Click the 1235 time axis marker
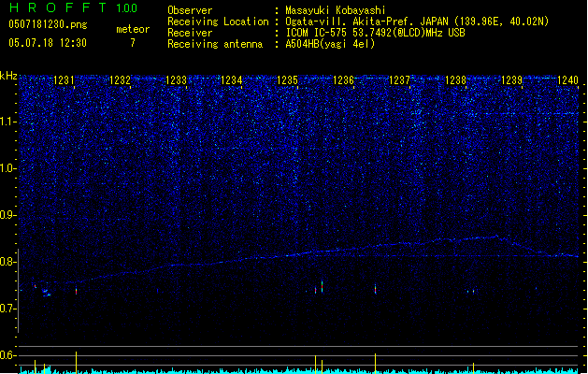Viewport: 588px width, 374px height. (x=288, y=80)
